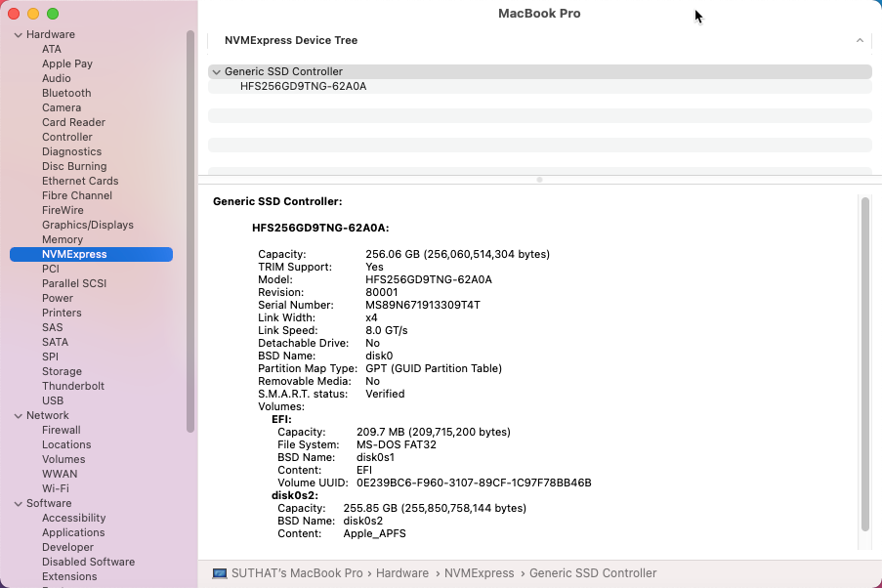Open WWAN under Network
Screen dimensions: 882x588
(60, 474)
